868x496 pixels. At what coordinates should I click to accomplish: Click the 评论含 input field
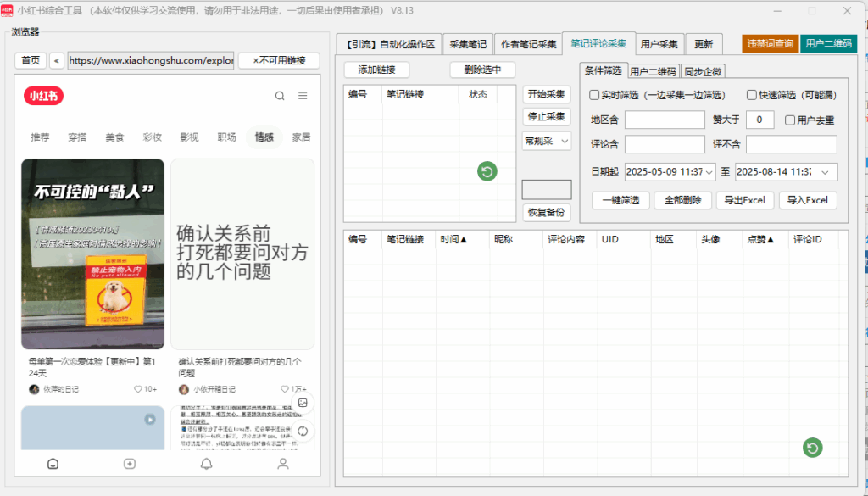tap(665, 144)
